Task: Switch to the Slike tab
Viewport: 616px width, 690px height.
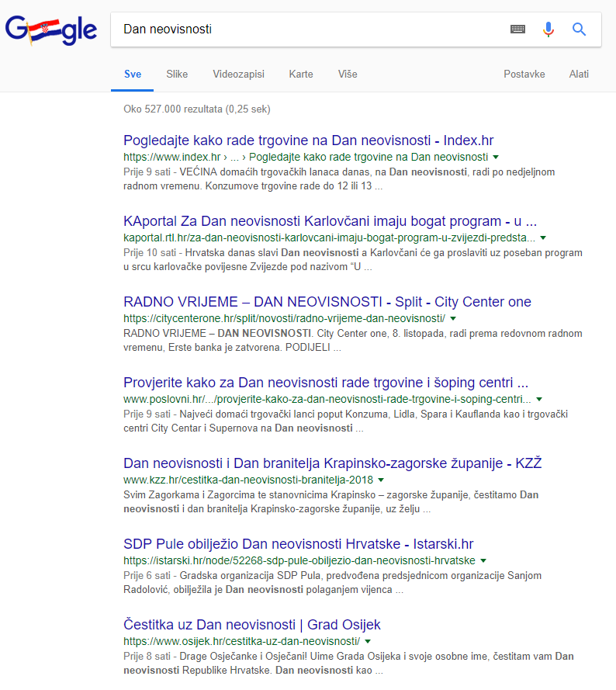Action: (x=177, y=75)
